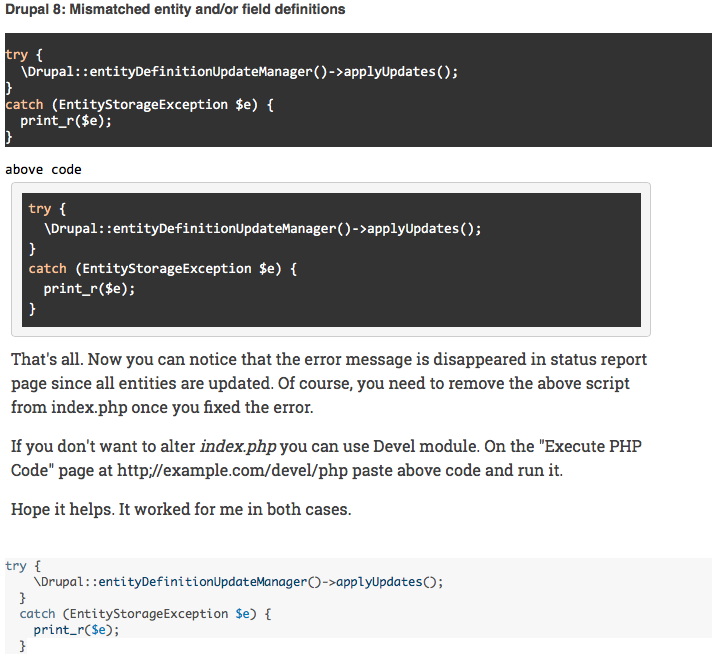Click 'try' keyword in bottom light code block

pos(16,566)
